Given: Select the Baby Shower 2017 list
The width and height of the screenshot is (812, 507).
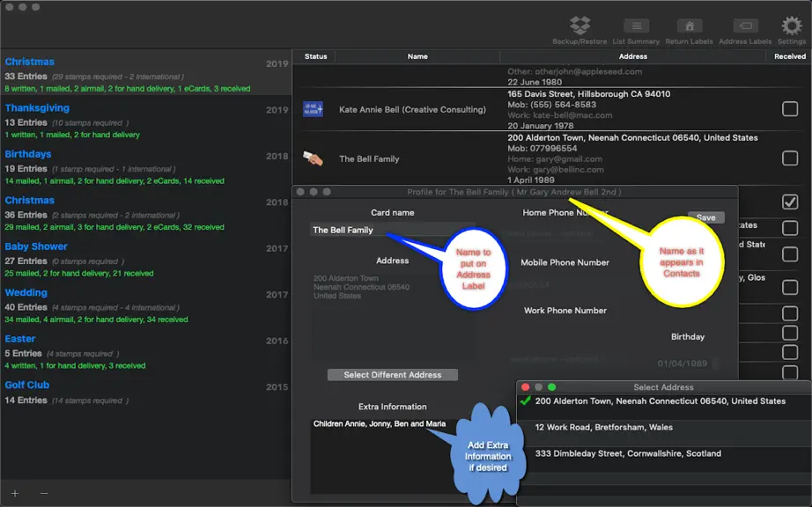Looking at the screenshot, I should (x=146, y=259).
